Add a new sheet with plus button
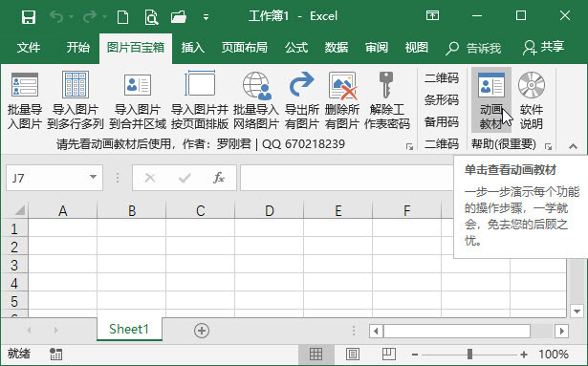Viewport: 588px width, 366px height. point(202,331)
